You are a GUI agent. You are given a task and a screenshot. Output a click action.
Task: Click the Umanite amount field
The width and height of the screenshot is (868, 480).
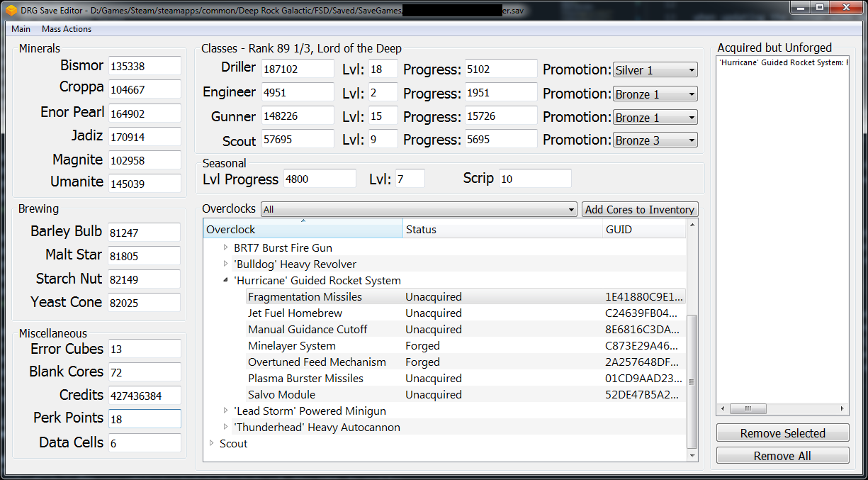(145, 184)
